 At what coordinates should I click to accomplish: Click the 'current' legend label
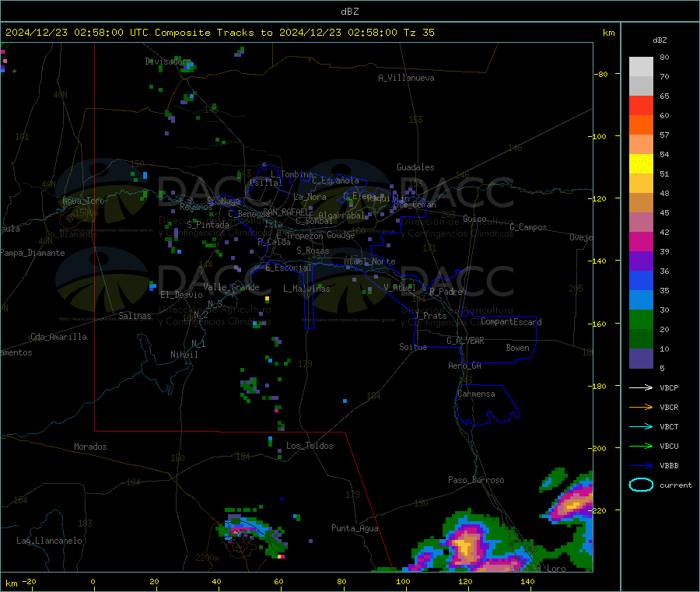(x=676, y=485)
